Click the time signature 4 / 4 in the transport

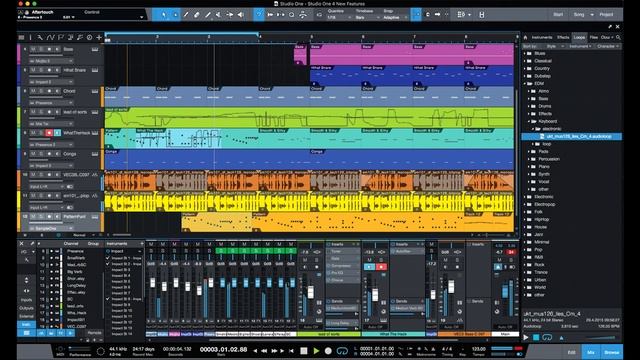click(447, 349)
